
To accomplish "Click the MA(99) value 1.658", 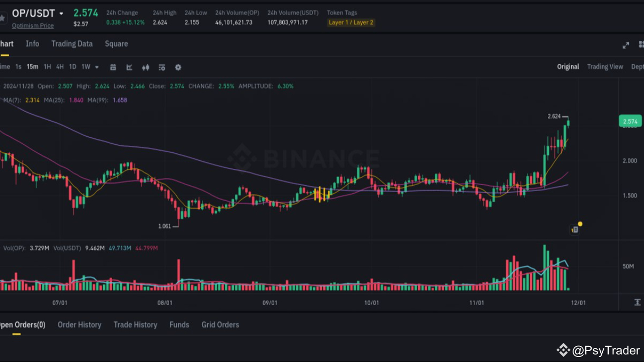I will click(120, 100).
